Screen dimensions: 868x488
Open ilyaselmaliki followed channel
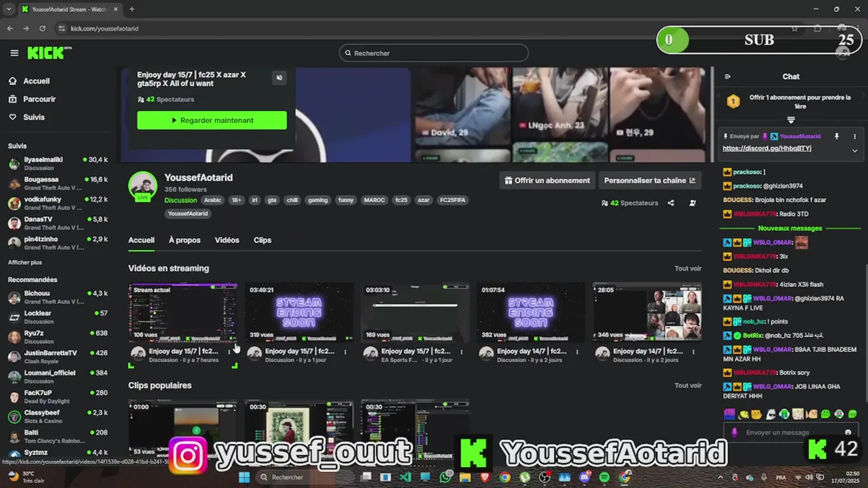(58, 163)
